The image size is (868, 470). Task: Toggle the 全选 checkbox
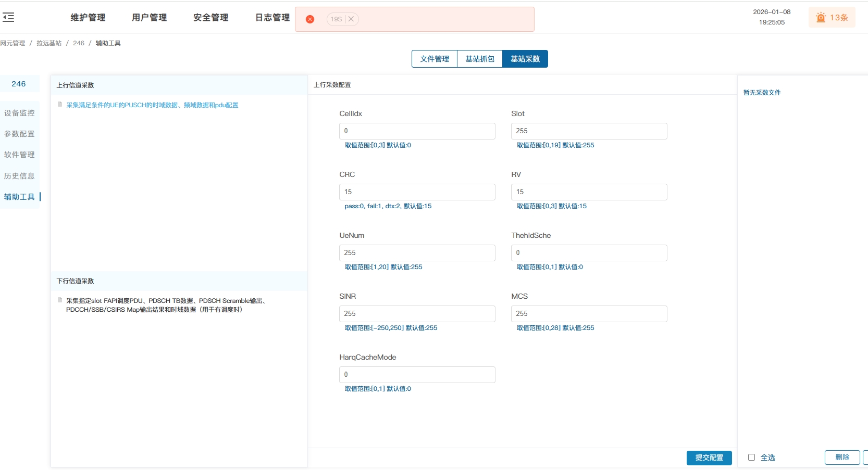click(x=751, y=458)
